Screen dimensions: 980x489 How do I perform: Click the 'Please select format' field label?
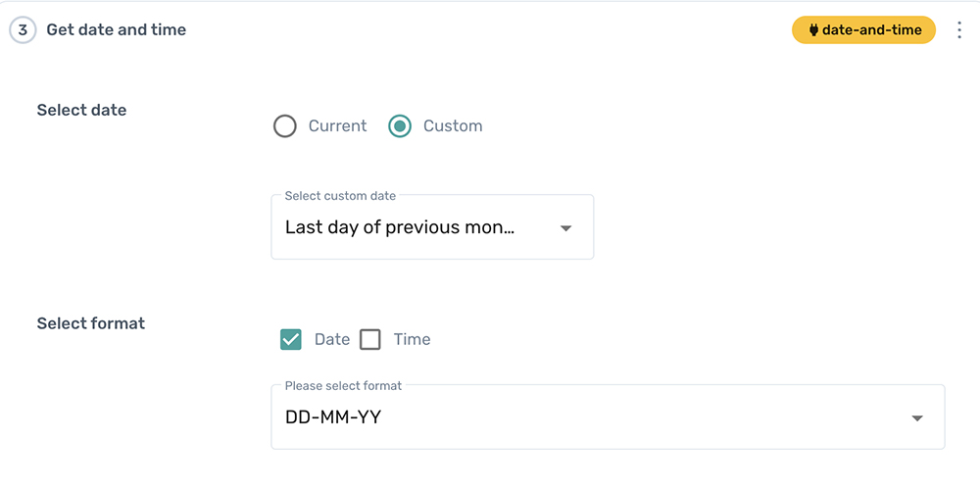click(343, 386)
